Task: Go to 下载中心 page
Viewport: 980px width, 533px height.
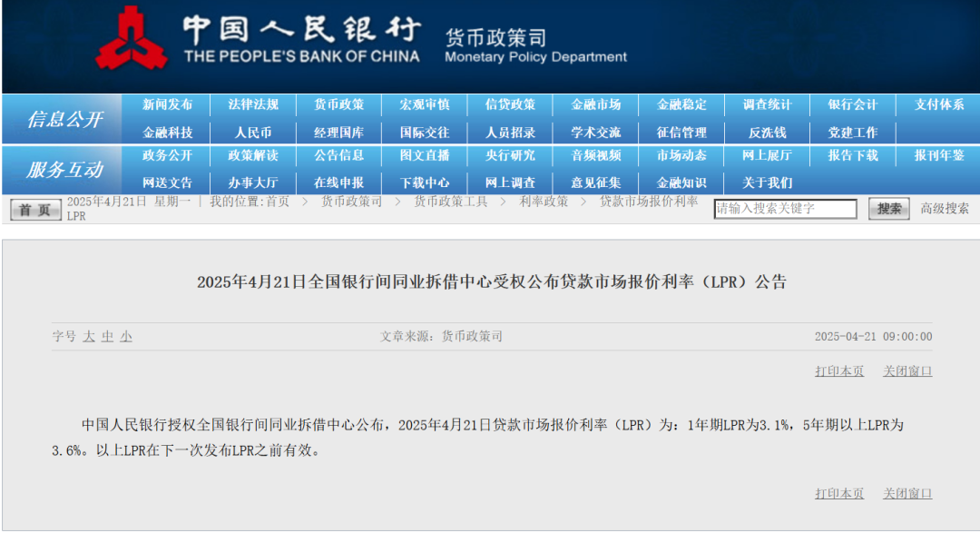Action: pyautogui.click(x=425, y=183)
